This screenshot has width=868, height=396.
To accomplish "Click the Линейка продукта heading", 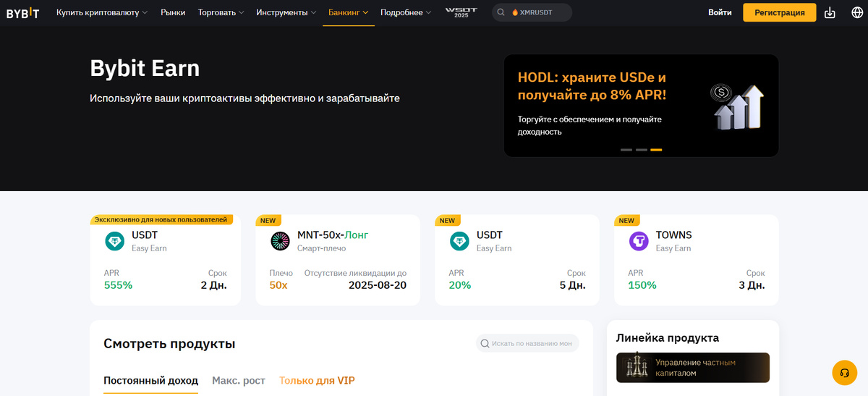I will 668,338.
